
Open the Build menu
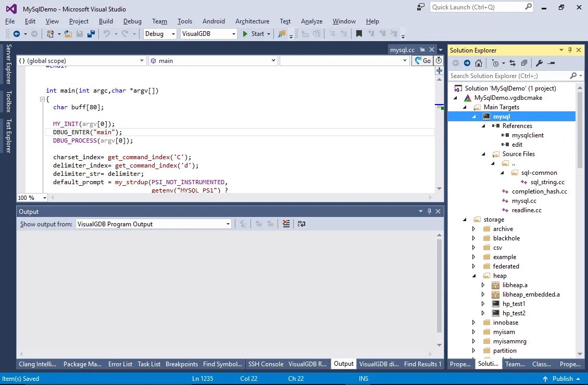(106, 21)
